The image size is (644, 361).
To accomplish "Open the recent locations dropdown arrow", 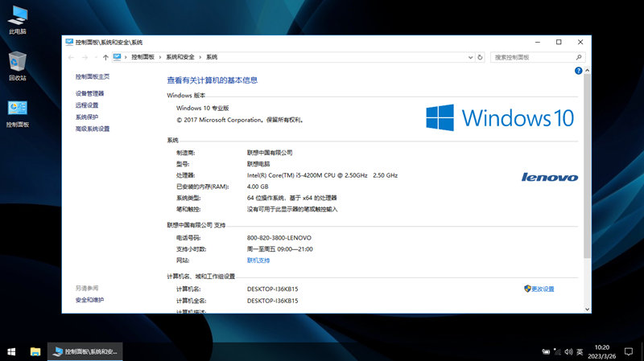I will point(96,57).
